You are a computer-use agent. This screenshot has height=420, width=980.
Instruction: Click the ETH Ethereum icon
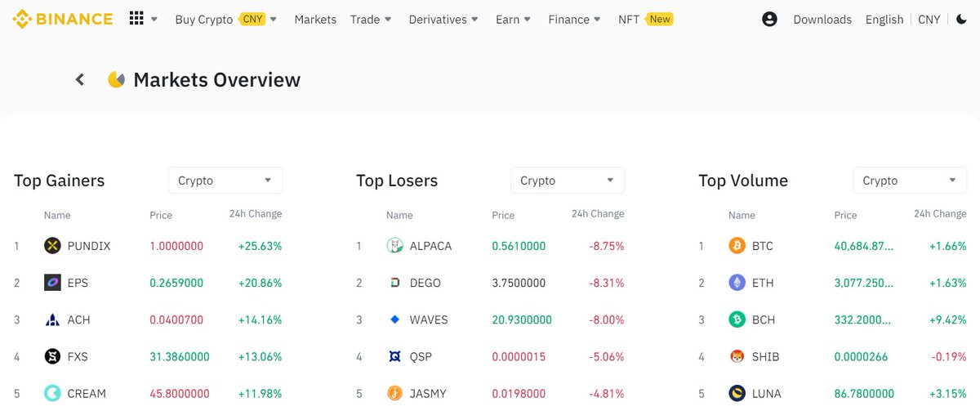(737, 283)
